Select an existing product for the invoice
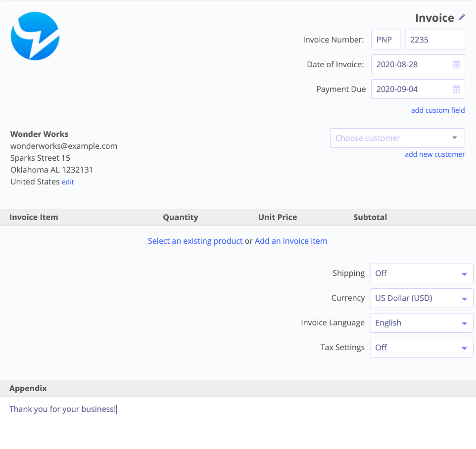 click(x=195, y=241)
